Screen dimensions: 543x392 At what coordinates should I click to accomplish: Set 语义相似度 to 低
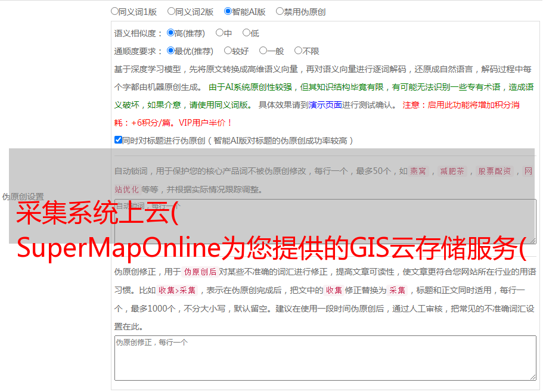[246, 33]
